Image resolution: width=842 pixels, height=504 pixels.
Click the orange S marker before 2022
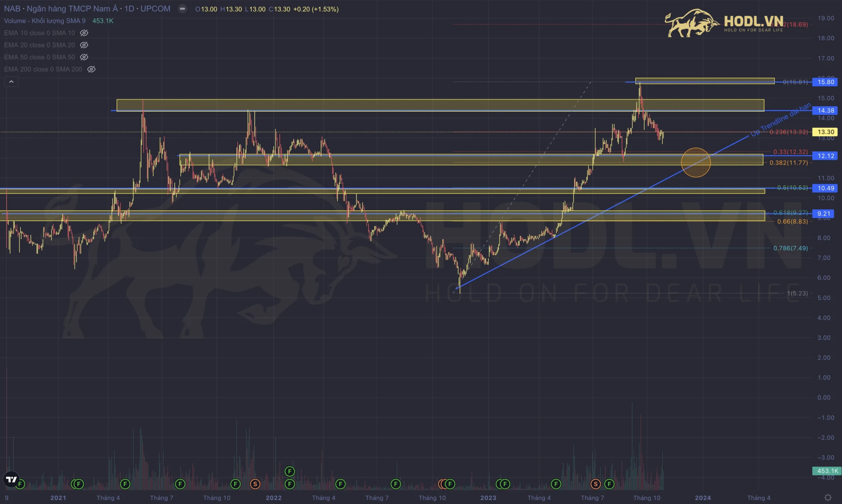(x=255, y=484)
